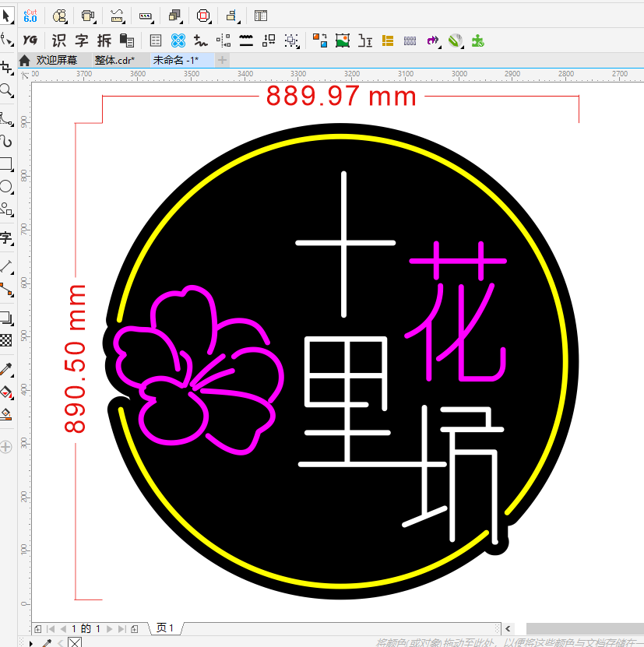The width and height of the screenshot is (644, 647).
Task: Click the double thick lines icon
Action: click(x=246, y=40)
